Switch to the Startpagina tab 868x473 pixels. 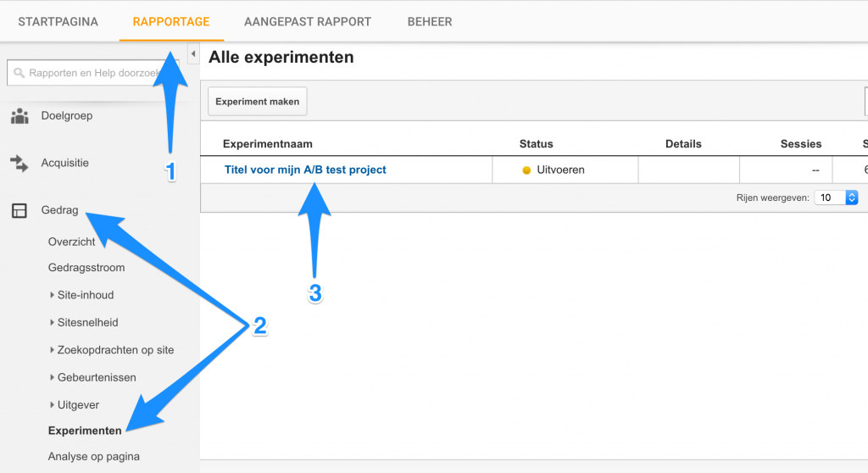(x=58, y=22)
